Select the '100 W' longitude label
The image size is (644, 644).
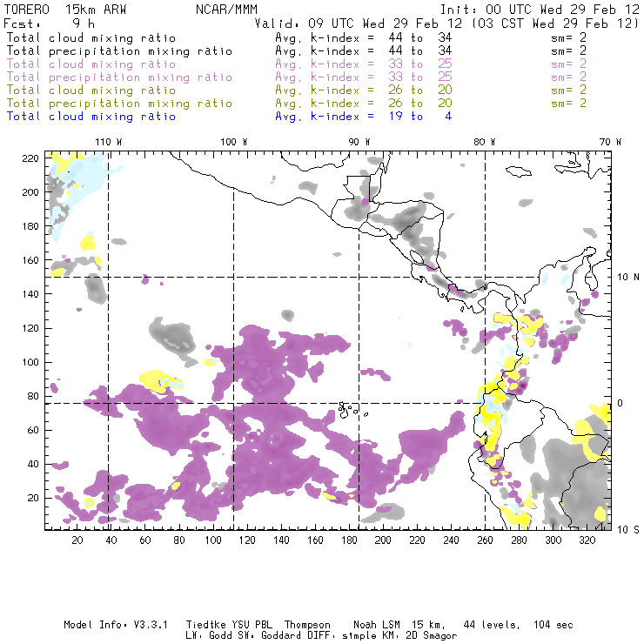234,142
